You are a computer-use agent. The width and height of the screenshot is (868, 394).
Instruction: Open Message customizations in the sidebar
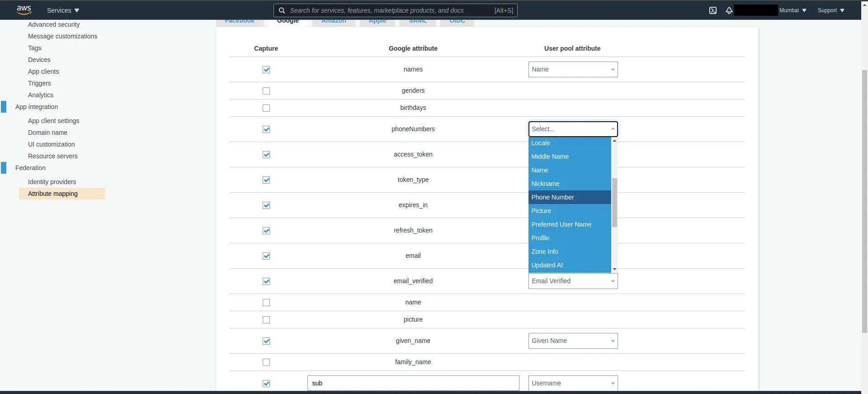coord(62,36)
